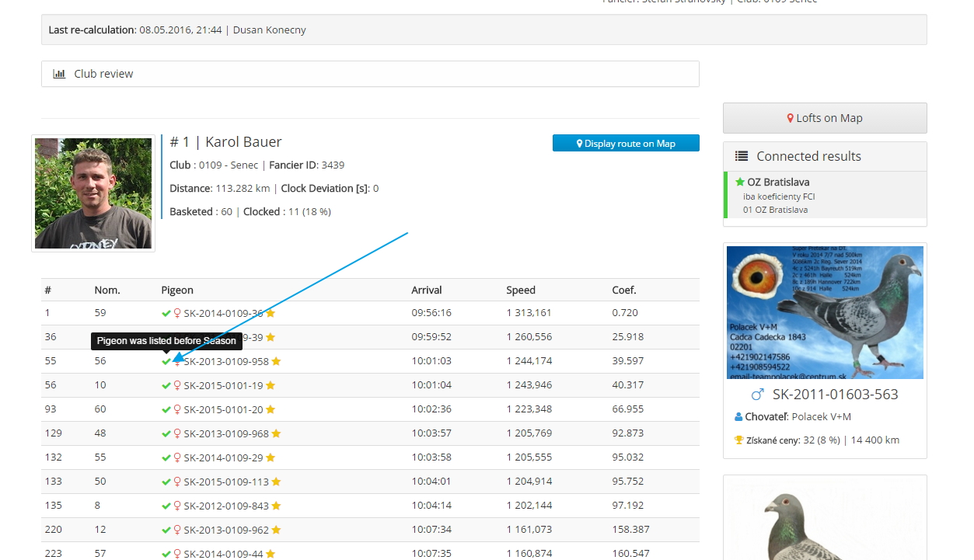This screenshot has width=974, height=560.
Task: Click gold star next to SK-2014-0109-36
Action: click(271, 313)
